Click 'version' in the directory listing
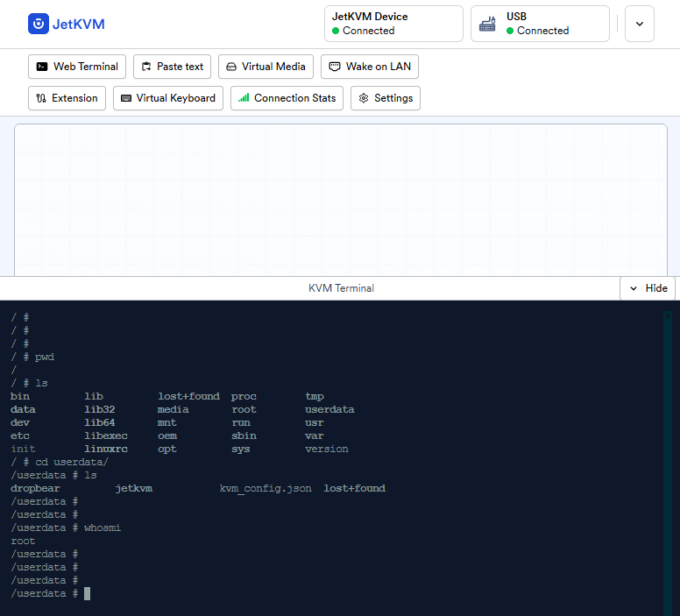The height and width of the screenshot is (616, 680). click(x=327, y=449)
